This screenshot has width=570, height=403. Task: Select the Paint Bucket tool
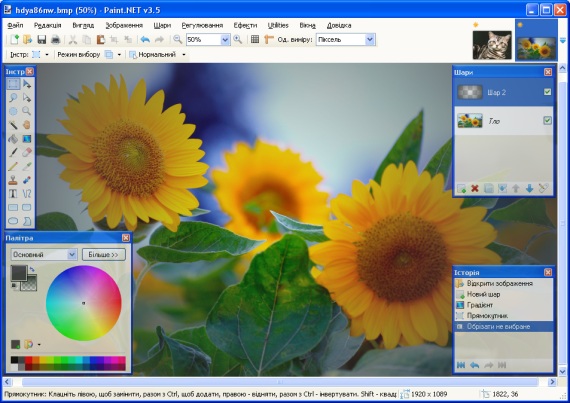pyautogui.click(x=13, y=138)
